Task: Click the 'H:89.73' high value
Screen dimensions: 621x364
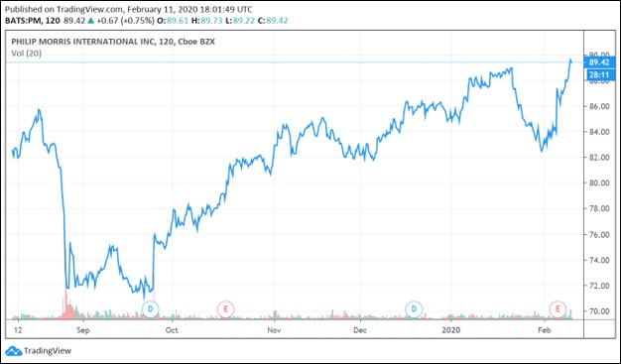Action: [x=207, y=20]
